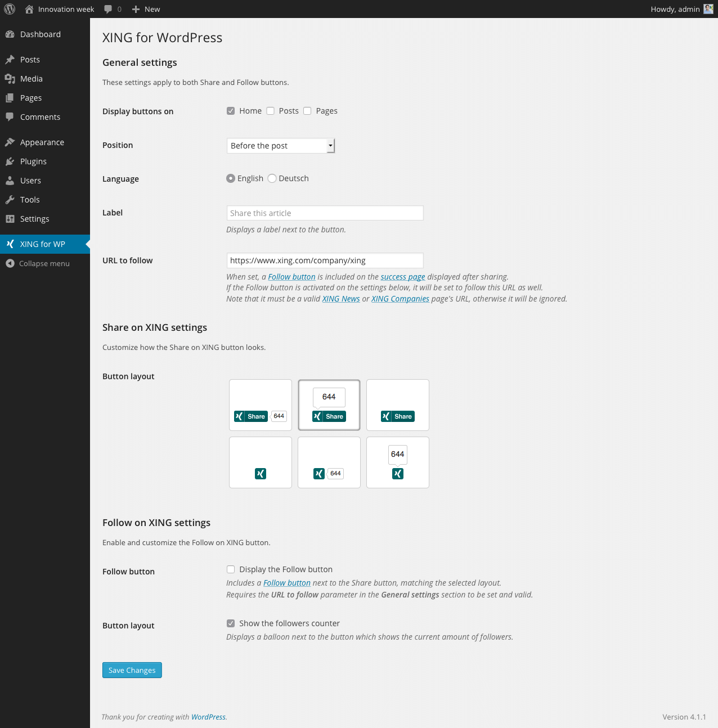Click Save Changes button
The height and width of the screenshot is (728, 718).
(132, 670)
